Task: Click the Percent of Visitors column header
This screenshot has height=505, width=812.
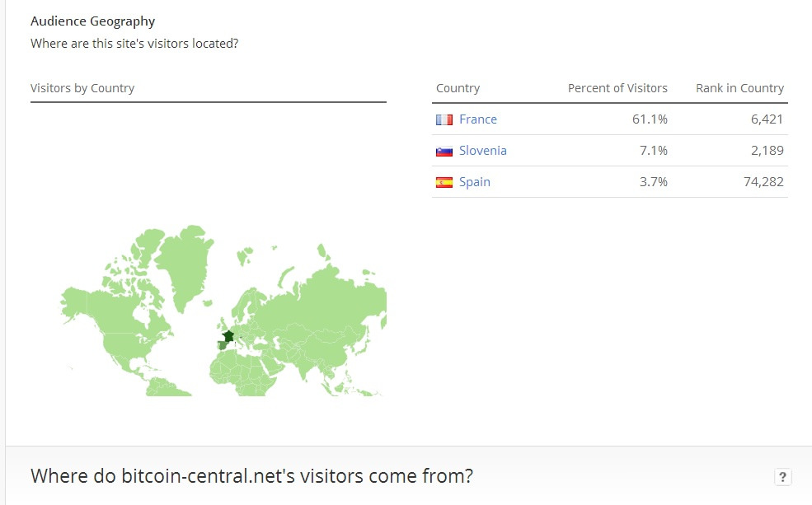Action: [617, 88]
